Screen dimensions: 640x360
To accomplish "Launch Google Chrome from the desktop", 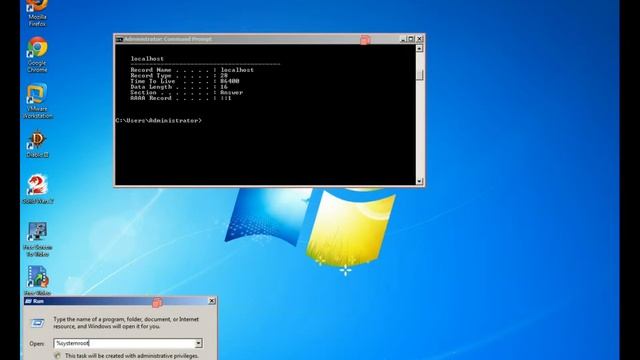I will pyautogui.click(x=38, y=54).
